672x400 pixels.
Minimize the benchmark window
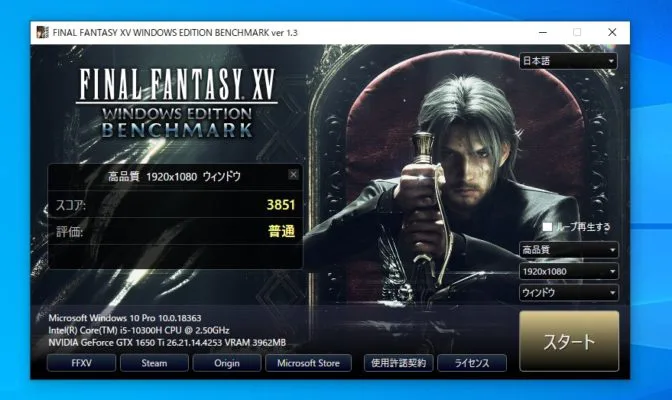pyautogui.click(x=543, y=32)
